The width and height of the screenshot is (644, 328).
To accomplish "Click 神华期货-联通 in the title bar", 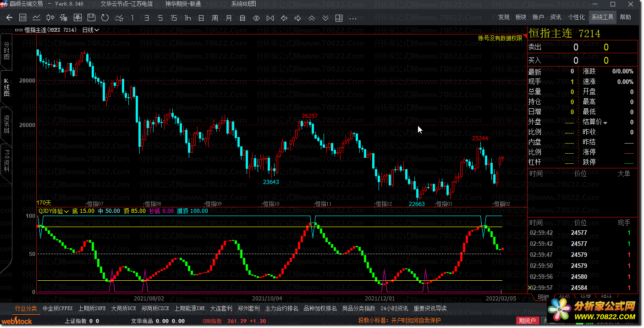I will pos(183,4).
